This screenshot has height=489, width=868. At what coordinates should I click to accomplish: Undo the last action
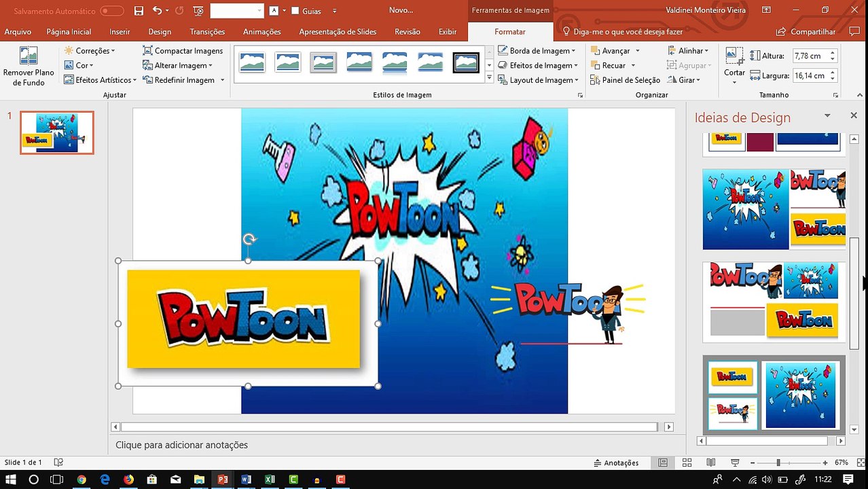(157, 11)
